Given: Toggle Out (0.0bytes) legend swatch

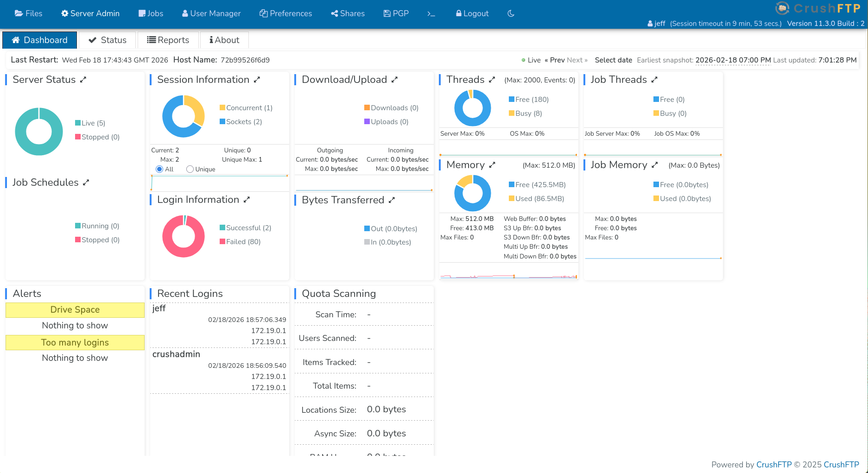Looking at the screenshot, I should [x=367, y=228].
